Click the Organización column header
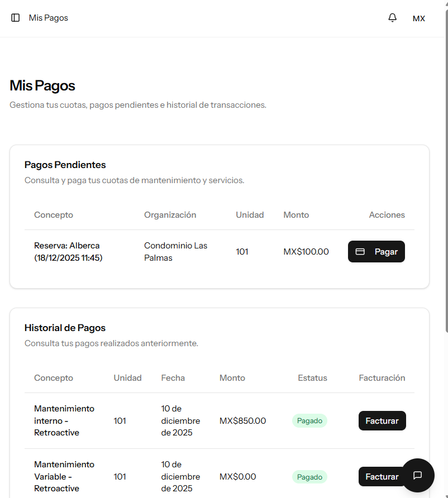The image size is (448, 498). [x=170, y=215]
